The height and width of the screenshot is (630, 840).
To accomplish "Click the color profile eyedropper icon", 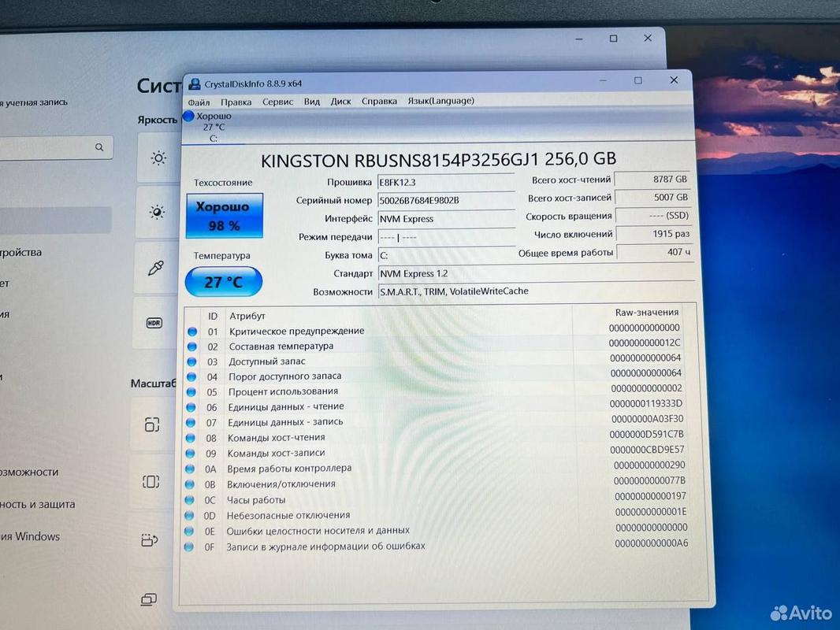I will (x=156, y=268).
